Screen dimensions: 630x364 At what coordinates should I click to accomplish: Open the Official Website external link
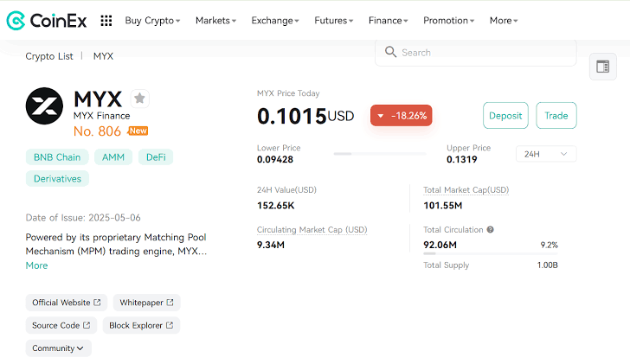point(66,303)
